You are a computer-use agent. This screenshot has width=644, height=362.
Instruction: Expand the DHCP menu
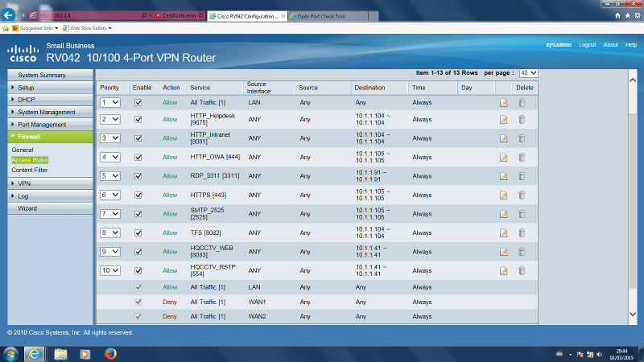(x=50, y=100)
